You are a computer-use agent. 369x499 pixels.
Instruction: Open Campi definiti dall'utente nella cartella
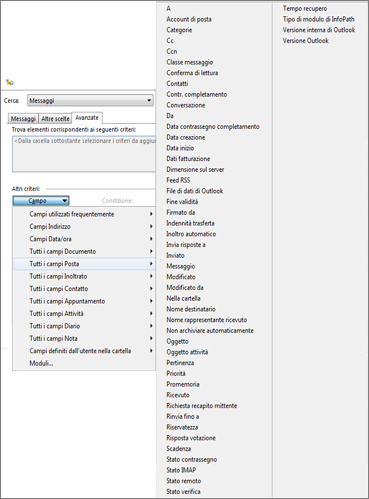(x=84, y=351)
